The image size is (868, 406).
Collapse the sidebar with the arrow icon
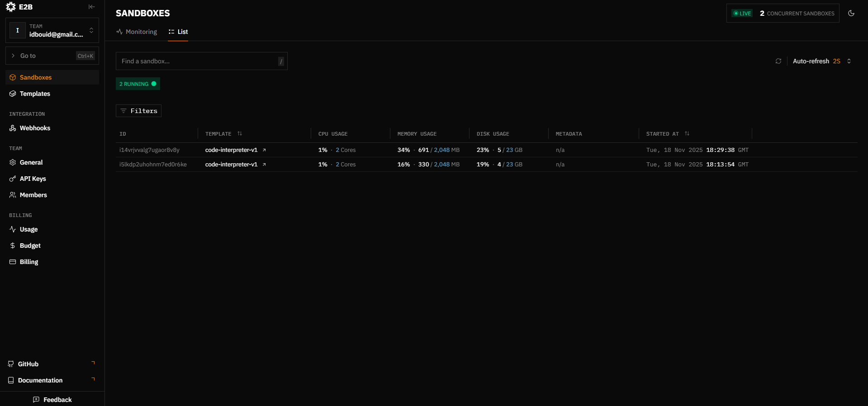[x=91, y=7]
